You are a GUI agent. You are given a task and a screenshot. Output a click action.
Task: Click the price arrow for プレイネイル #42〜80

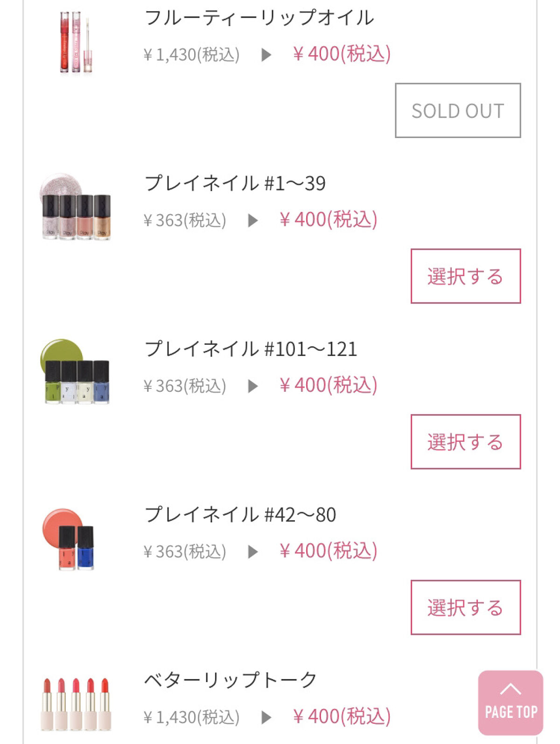click(253, 551)
